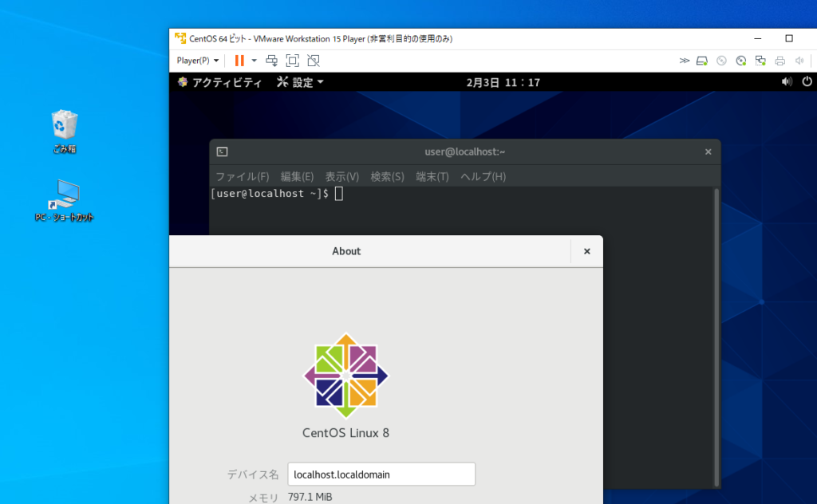
Task: Click the GNOME volume icon
Action: pos(787,82)
